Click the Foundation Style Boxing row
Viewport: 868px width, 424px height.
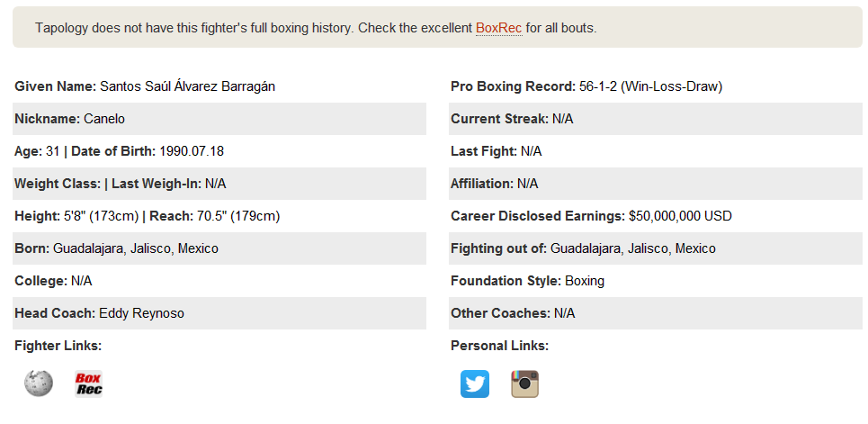click(656, 281)
